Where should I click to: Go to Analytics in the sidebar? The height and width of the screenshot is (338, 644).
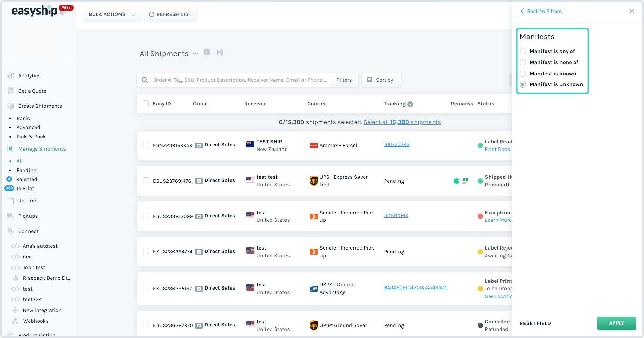coord(30,76)
